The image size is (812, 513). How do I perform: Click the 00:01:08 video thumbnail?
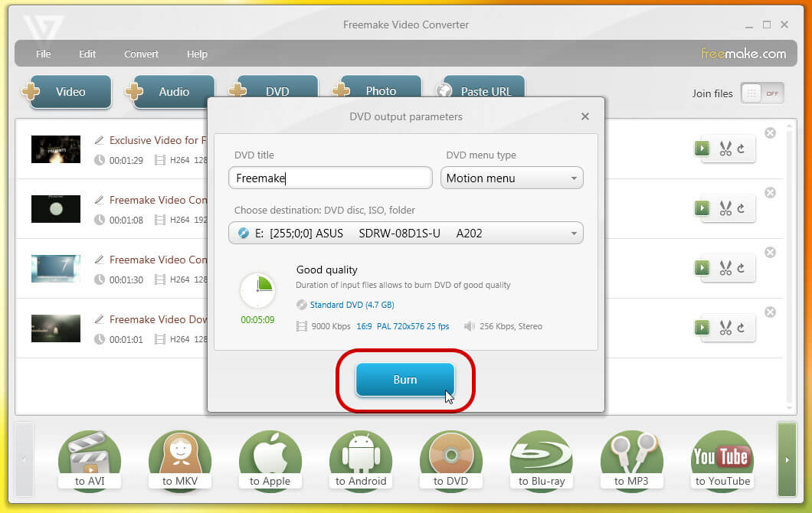coord(56,208)
